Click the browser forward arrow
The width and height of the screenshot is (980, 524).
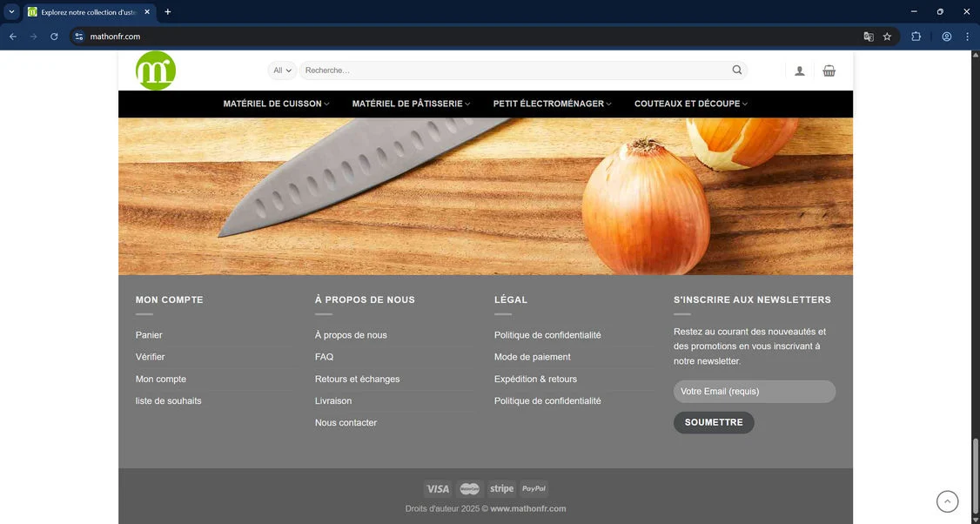click(34, 37)
